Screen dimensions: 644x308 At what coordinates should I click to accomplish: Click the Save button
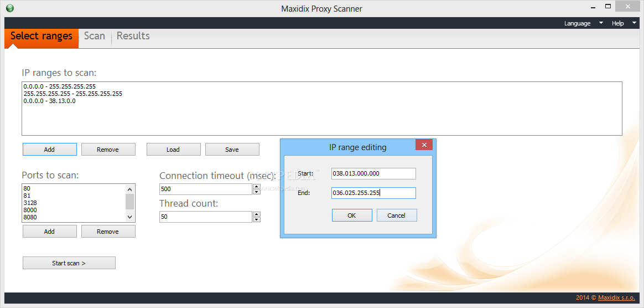pyautogui.click(x=232, y=150)
